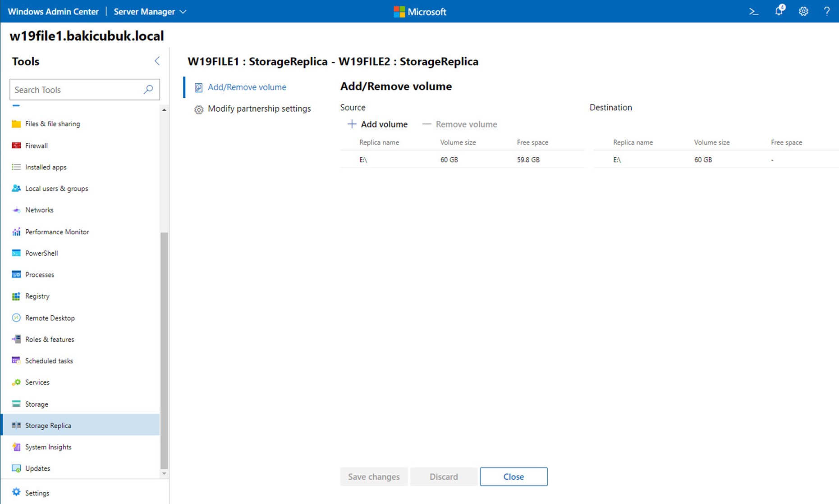839x504 pixels.
Task: Click the Windows Admin Center title
Action: pyautogui.click(x=53, y=12)
